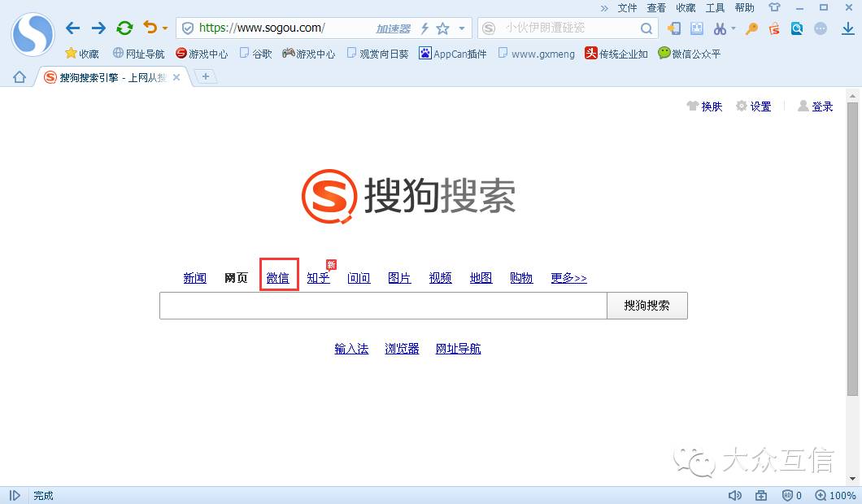Open the 谷歌 bookmark
Image resolution: width=862 pixels, height=504 pixels.
click(x=255, y=54)
